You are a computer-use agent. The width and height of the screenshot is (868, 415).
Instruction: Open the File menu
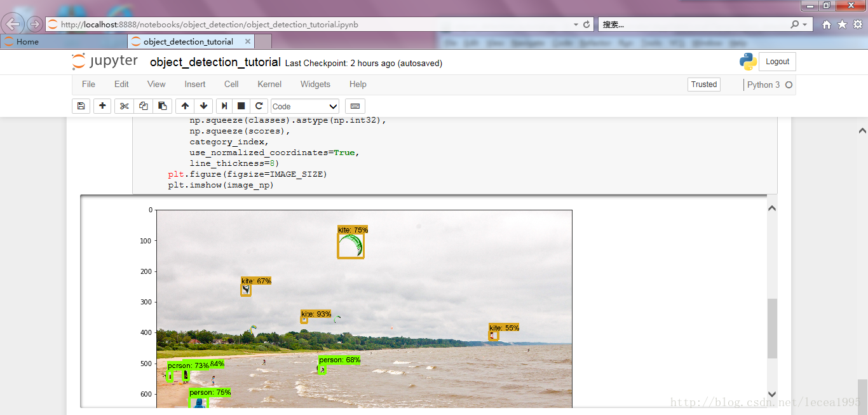pos(88,84)
